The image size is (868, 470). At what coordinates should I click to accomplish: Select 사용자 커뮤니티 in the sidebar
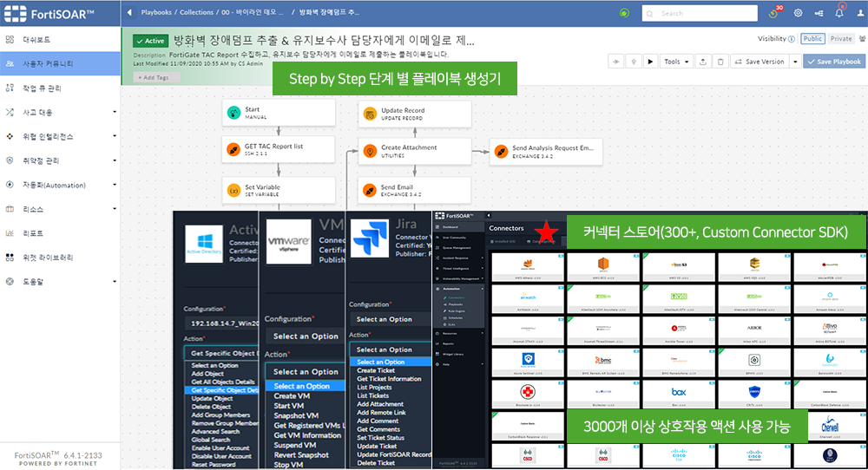click(60, 63)
